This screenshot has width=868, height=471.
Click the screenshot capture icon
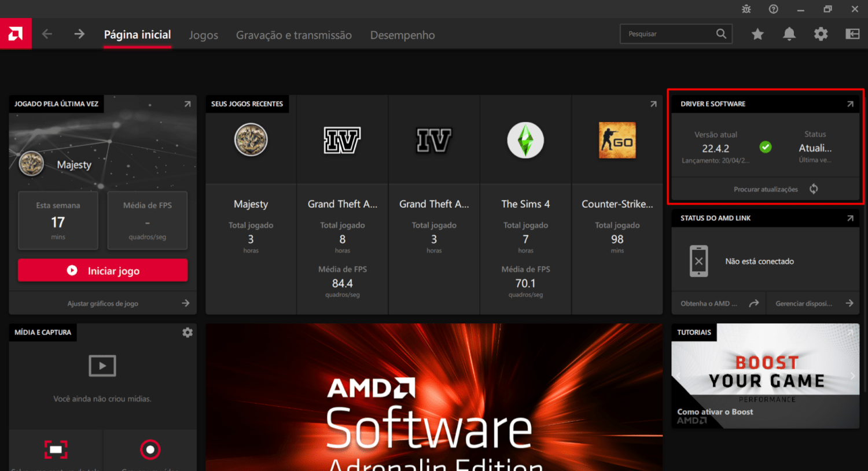[x=56, y=450]
